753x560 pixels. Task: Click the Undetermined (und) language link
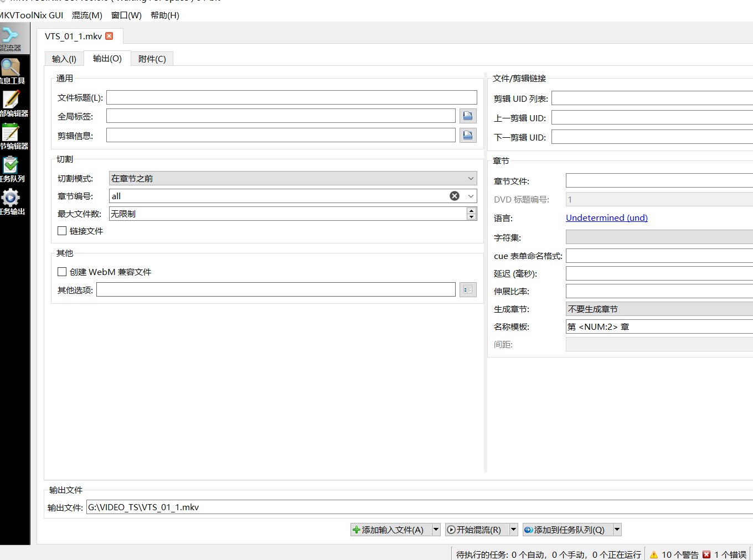point(607,217)
